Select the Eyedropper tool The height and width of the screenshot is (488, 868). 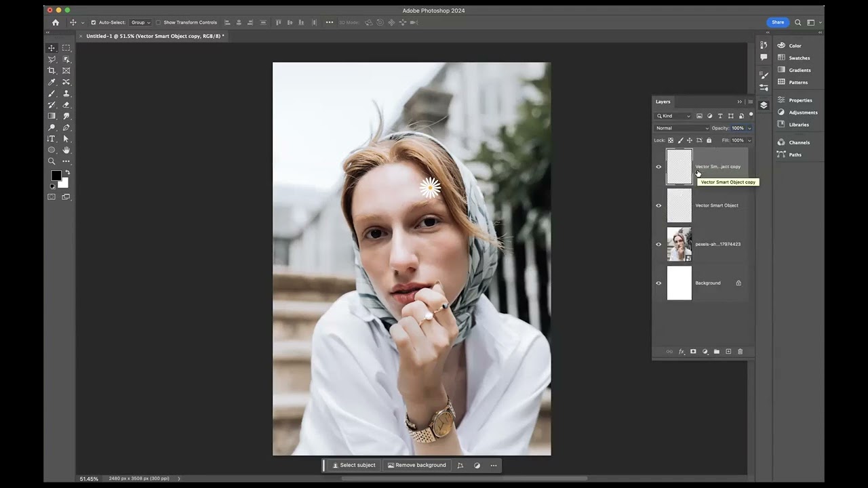click(52, 82)
